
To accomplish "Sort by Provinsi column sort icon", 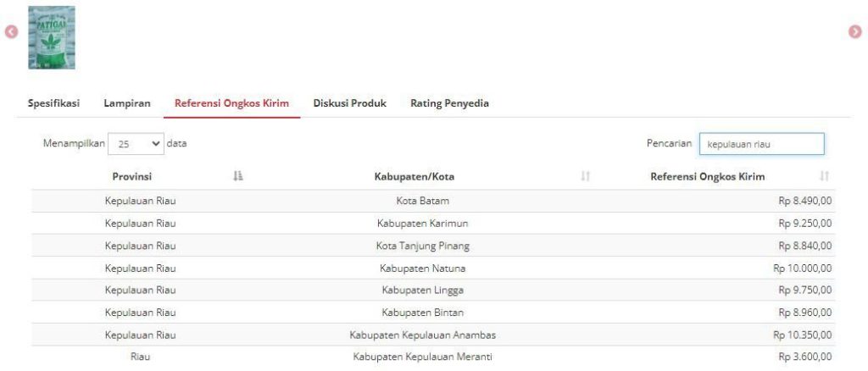I will (x=238, y=176).
